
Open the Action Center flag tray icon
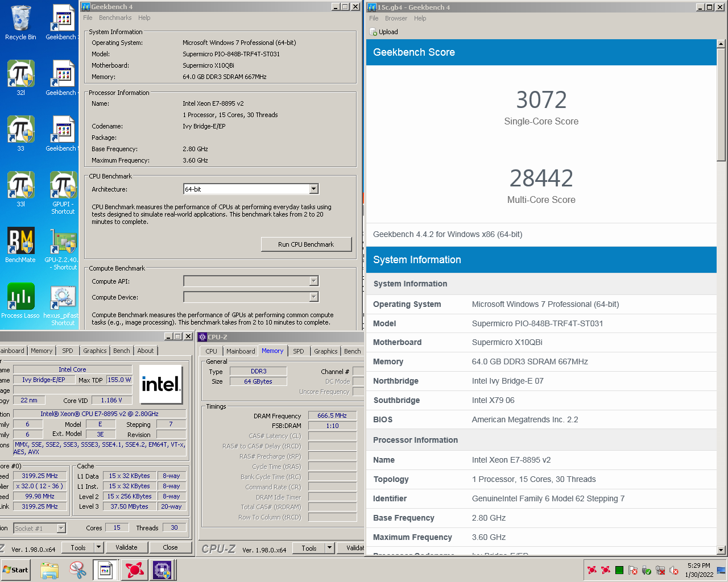[x=633, y=570]
